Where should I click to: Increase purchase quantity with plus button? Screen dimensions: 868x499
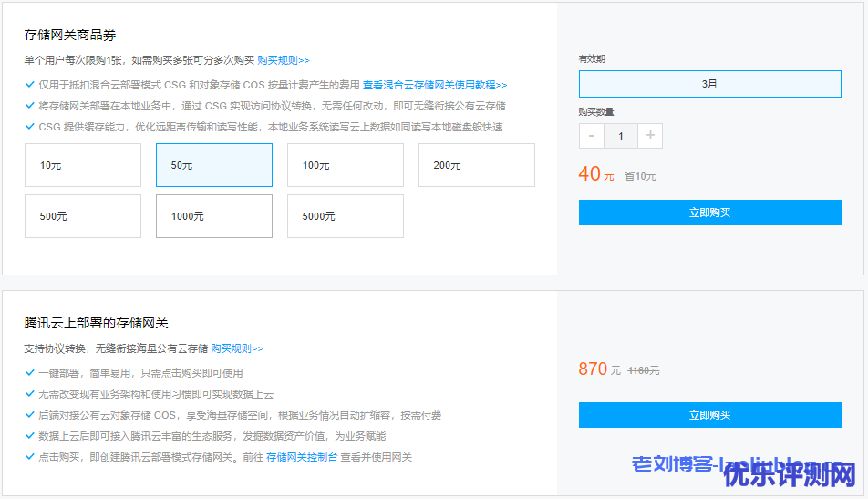[x=650, y=136]
